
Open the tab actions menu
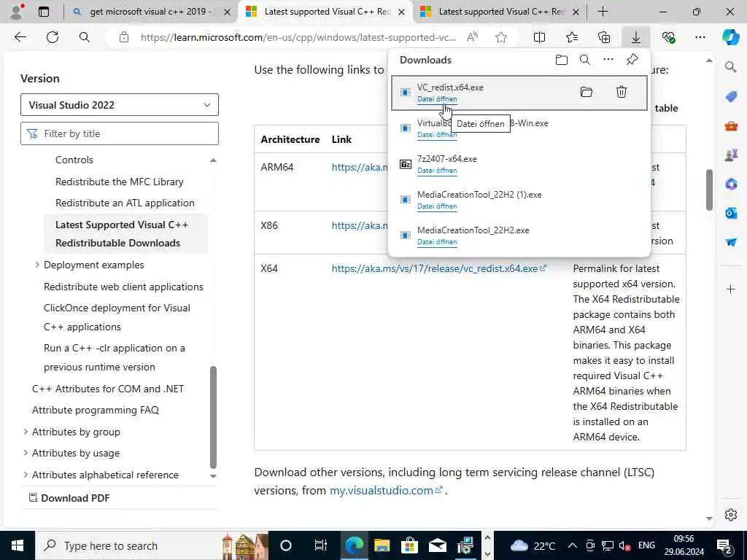coord(44,12)
